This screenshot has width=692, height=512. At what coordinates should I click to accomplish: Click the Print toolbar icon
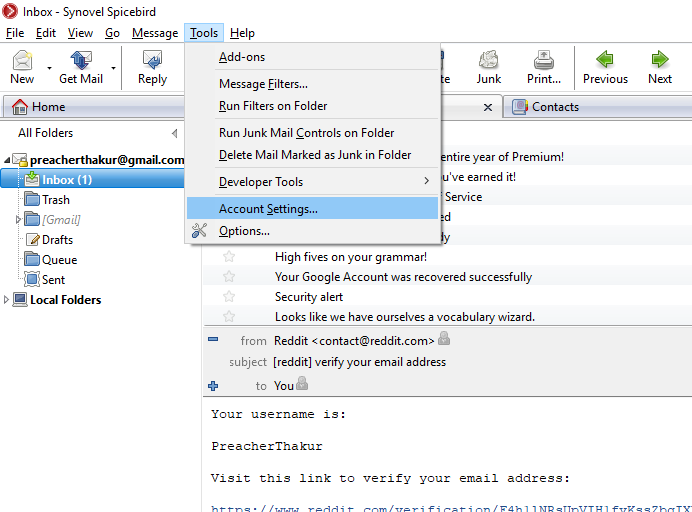pos(544,60)
